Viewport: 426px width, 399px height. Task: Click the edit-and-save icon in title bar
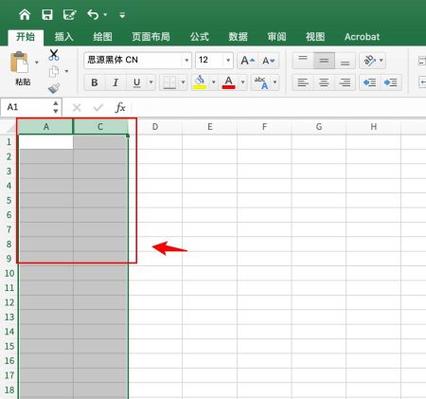point(70,15)
